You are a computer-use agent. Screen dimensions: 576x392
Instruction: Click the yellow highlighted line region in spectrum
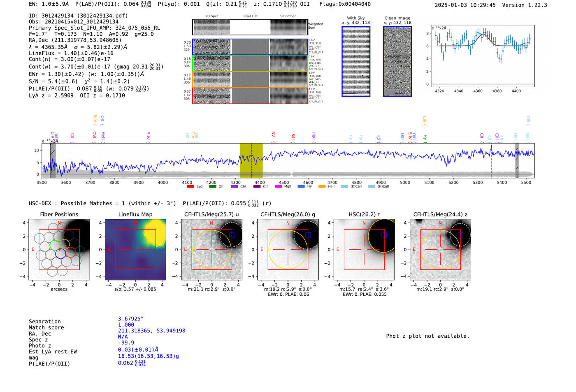point(251,160)
